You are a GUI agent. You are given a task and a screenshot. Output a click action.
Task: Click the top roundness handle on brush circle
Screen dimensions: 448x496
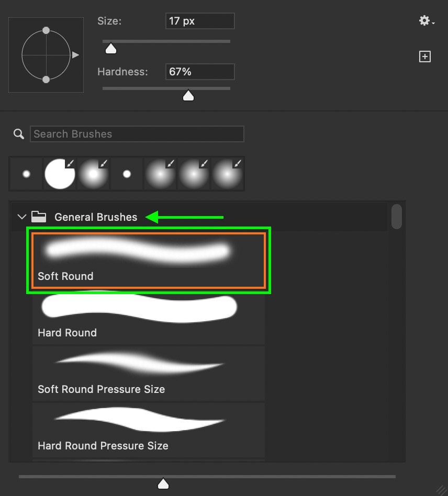pyautogui.click(x=46, y=30)
